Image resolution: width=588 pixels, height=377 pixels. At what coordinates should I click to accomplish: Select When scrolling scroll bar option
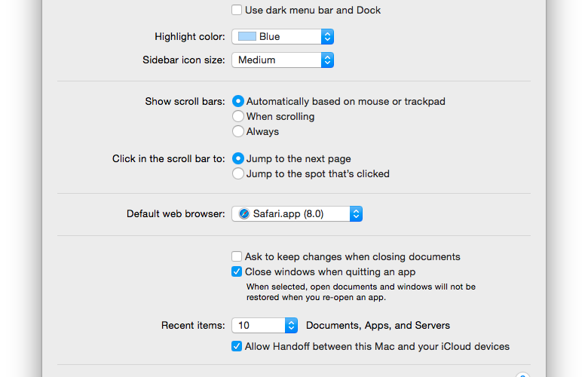(x=238, y=116)
